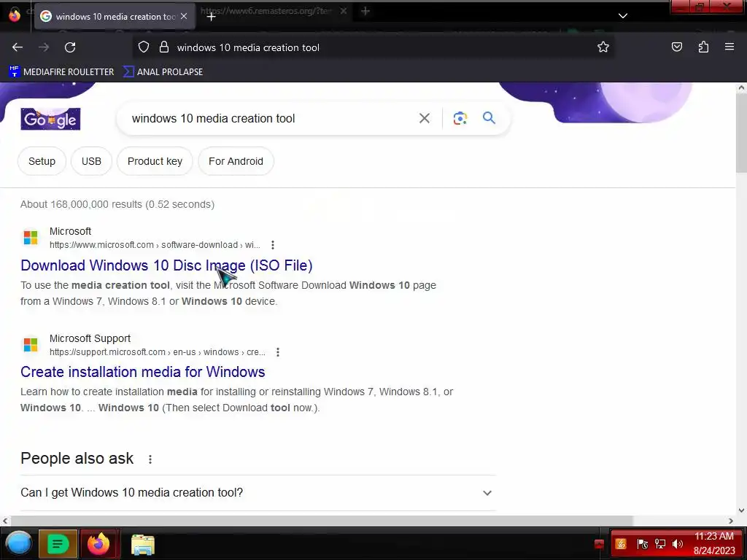Bookmark this page with the star icon

[x=603, y=47]
